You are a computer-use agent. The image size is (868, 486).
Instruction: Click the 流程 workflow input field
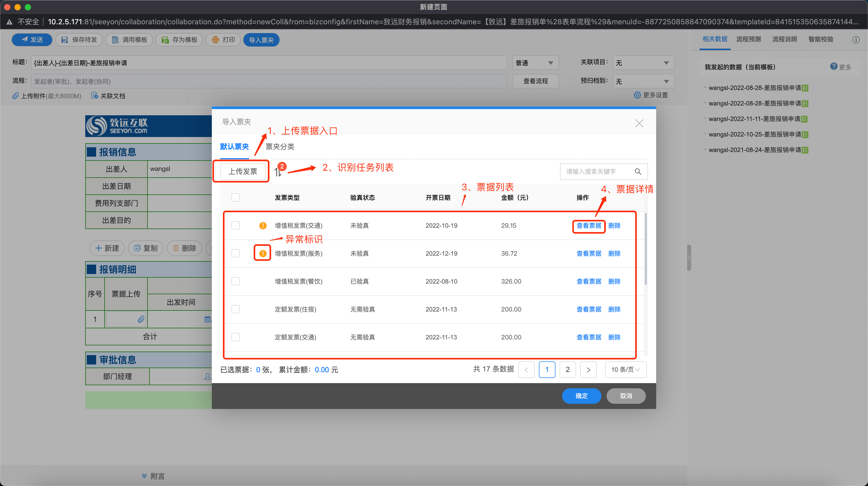point(269,81)
